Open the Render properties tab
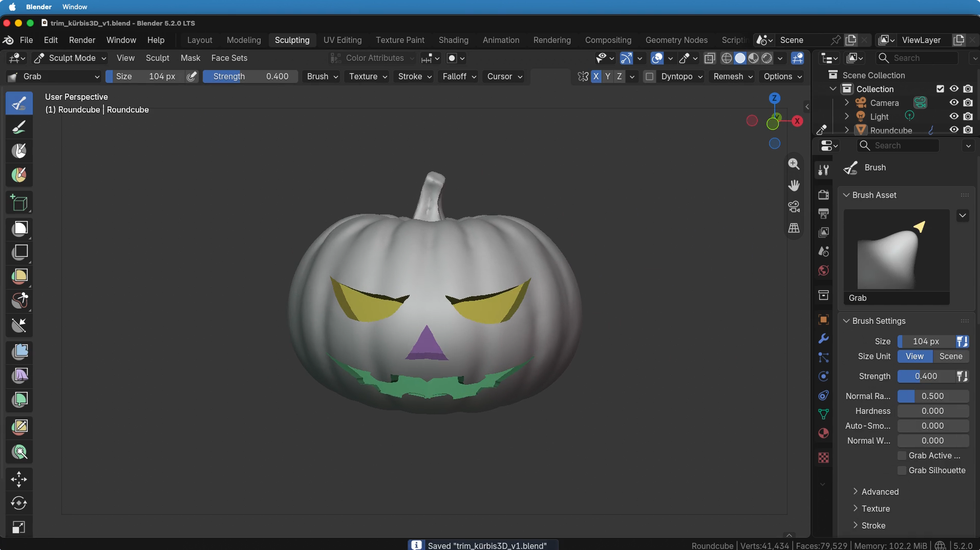 tap(823, 195)
